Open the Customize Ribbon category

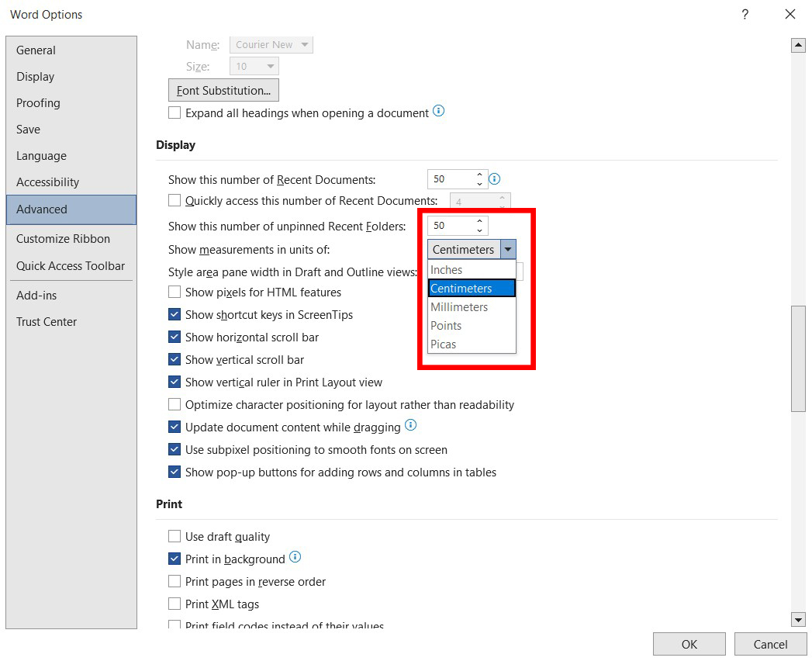coord(63,239)
